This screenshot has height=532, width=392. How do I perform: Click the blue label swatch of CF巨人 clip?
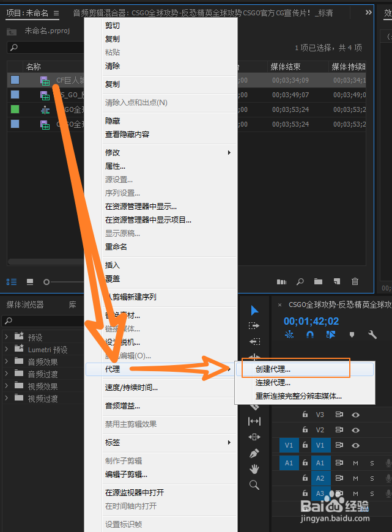coord(15,79)
